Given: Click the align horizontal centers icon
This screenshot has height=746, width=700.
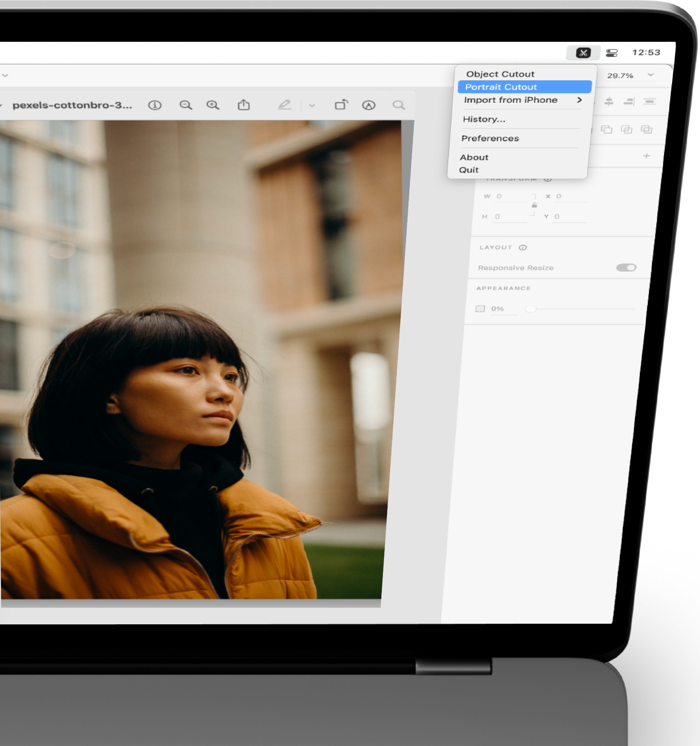Looking at the screenshot, I should [609, 101].
